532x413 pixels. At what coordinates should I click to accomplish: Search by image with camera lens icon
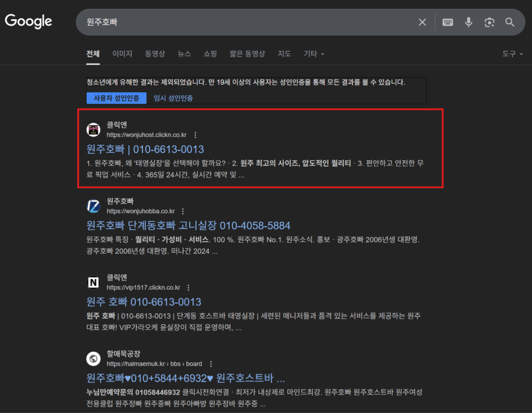(x=489, y=22)
